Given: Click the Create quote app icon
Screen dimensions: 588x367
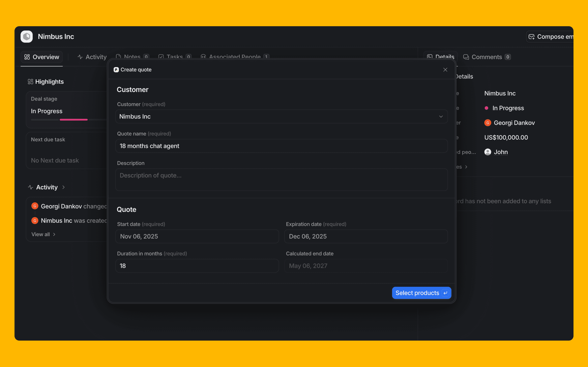Looking at the screenshot, I should tap(116, 70).
